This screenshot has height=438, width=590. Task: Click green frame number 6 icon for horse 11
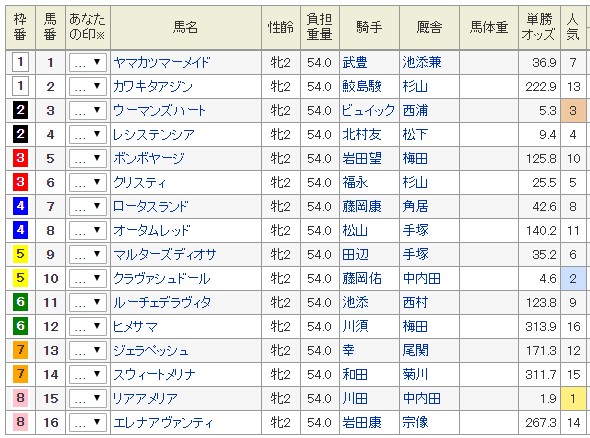tap(20, 302)
